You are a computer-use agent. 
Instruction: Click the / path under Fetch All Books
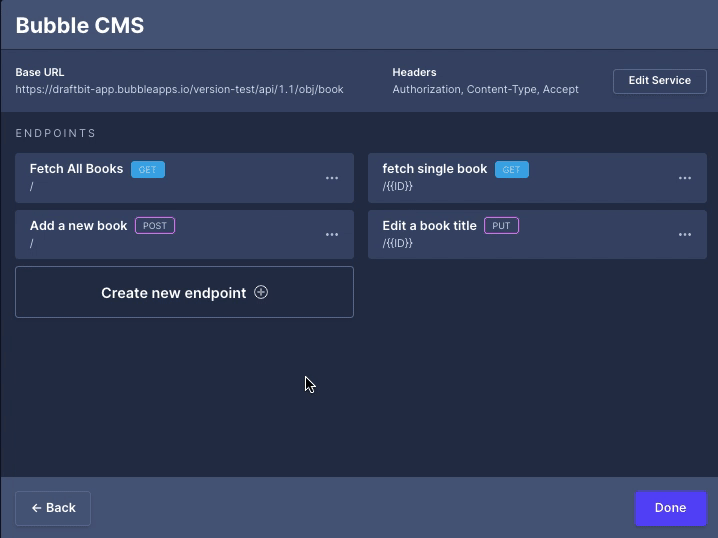tap(32, 186)
